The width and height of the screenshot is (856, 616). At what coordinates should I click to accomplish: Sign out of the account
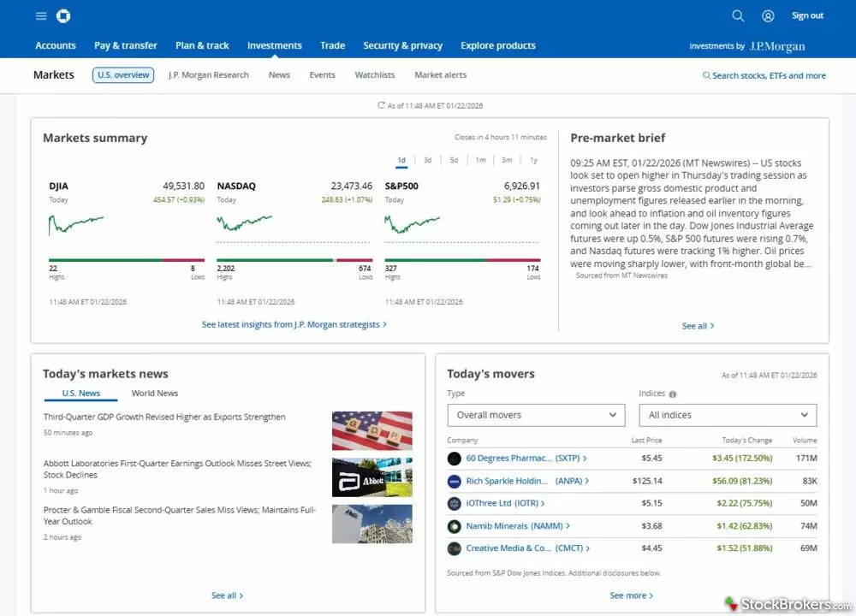(807, 15)
